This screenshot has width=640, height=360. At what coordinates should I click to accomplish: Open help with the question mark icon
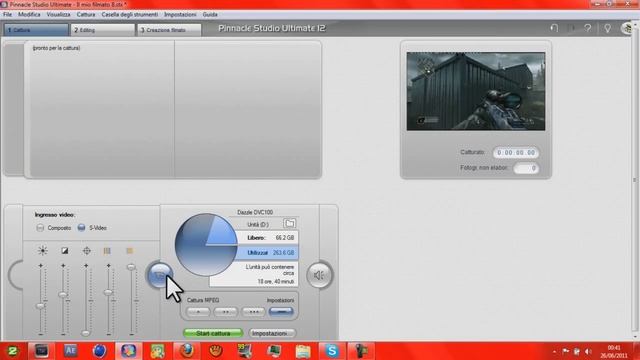coord(588,28)
